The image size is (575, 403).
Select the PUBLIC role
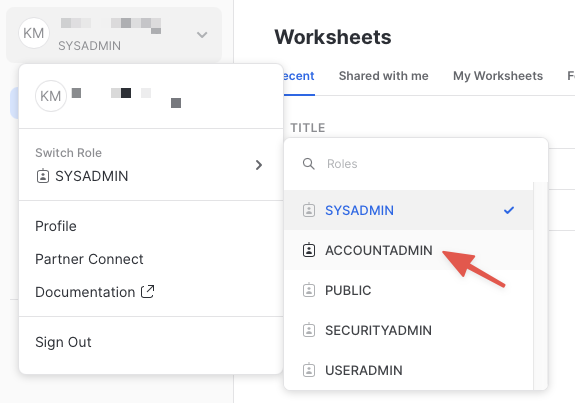[409, 290]
